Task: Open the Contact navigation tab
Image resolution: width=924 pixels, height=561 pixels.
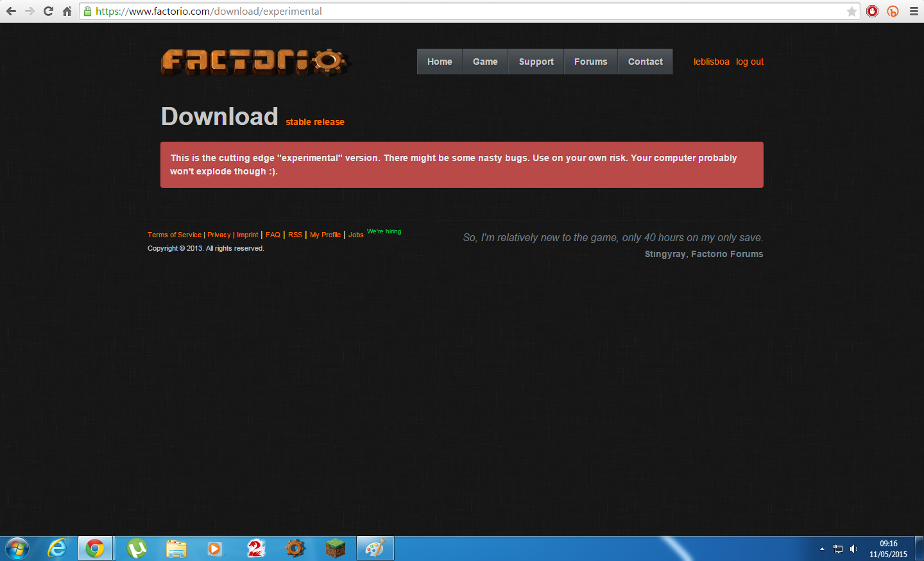Action: pyautogui.click(x=645, y=62)
